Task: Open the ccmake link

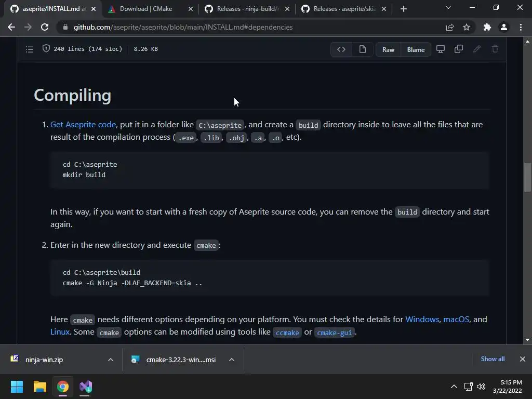Action: point(287,332)
